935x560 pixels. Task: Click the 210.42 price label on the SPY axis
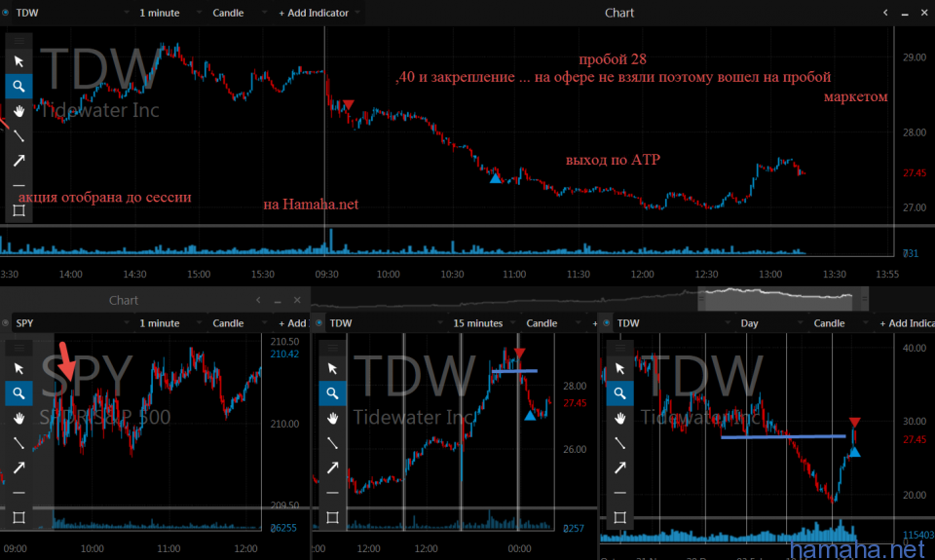(284, 355)
